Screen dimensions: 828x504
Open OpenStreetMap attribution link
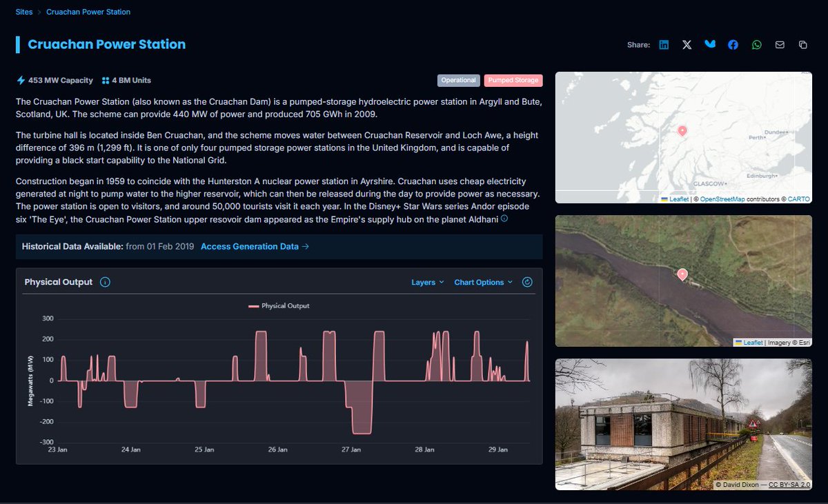click(722, 199)
